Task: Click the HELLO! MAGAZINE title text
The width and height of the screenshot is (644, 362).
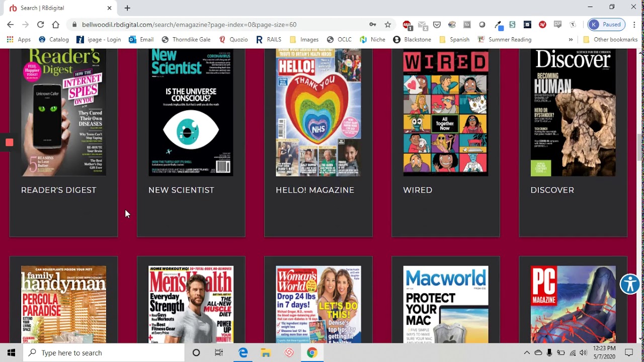Action: [315, 190]
